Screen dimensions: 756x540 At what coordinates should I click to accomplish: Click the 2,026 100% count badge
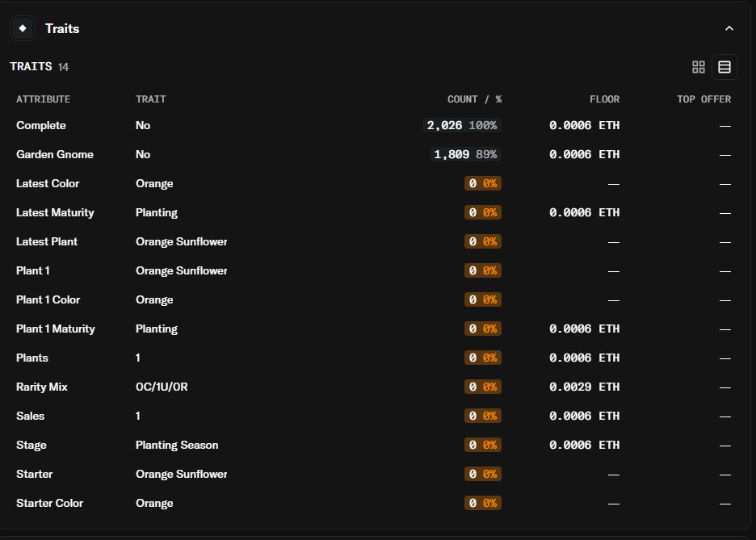point(462,125)
